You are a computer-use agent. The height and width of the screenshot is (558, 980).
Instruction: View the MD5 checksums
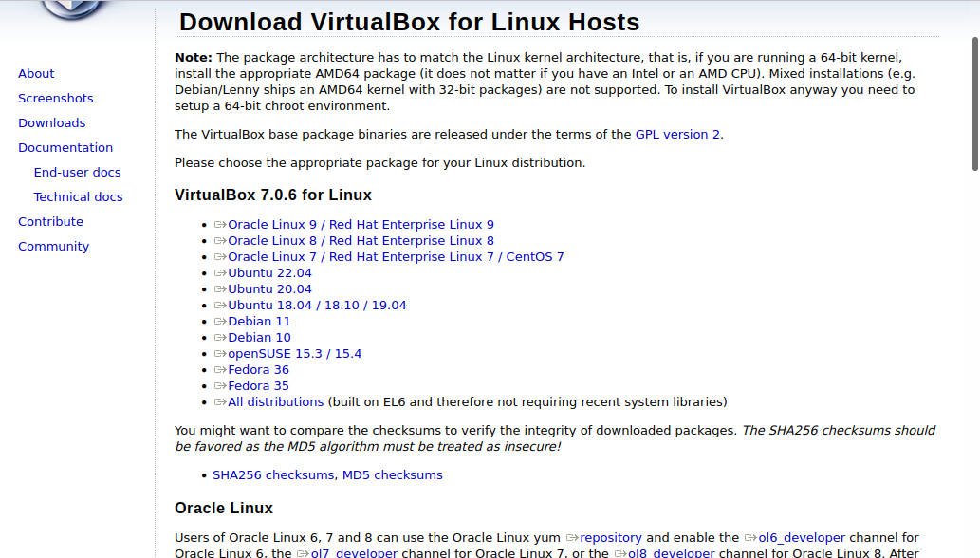tap(393, 474)
